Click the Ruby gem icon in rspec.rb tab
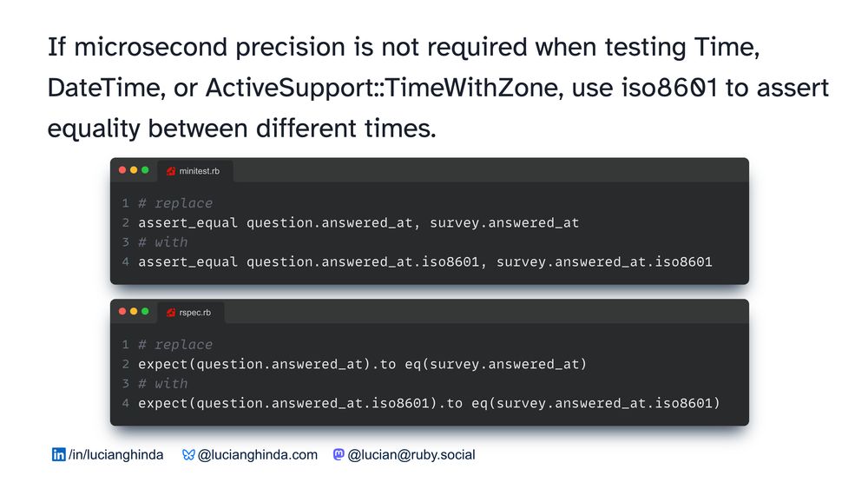The width and height of the screenshot is (868, 489). click(171, 313)
